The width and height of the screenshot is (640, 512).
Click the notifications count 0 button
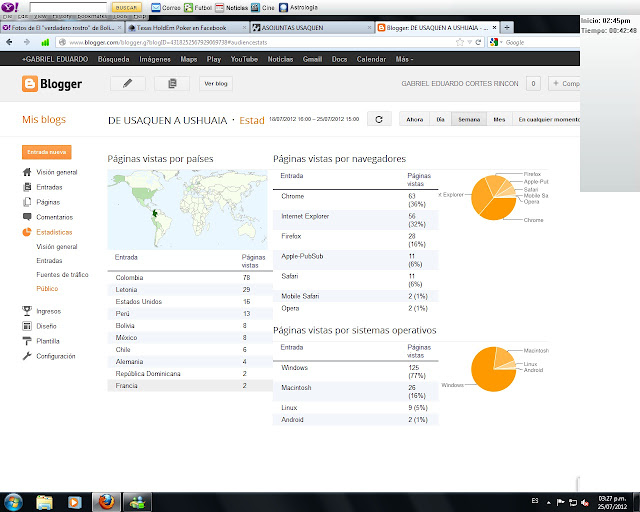coord(533,83)
